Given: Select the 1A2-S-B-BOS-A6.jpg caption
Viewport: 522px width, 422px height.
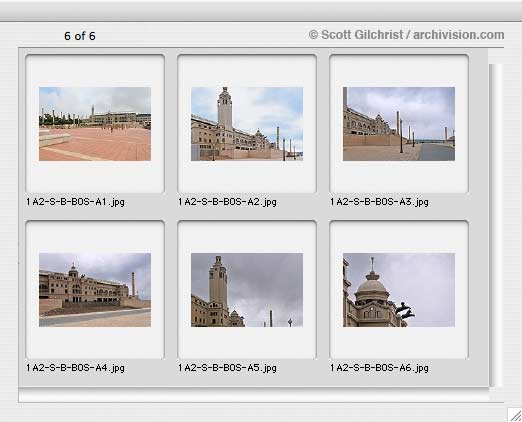Looking at the screenshot, I should coord(379,368).
